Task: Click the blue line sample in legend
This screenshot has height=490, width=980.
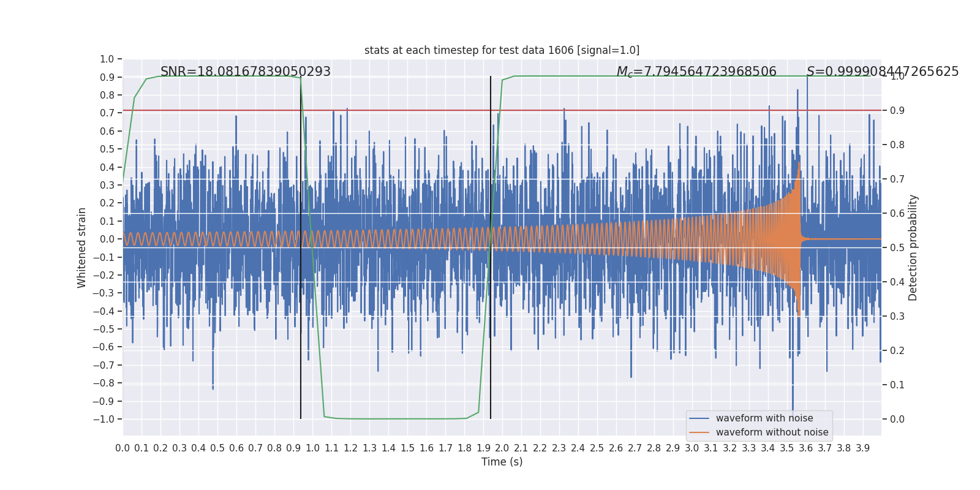Action: [699, 418]
